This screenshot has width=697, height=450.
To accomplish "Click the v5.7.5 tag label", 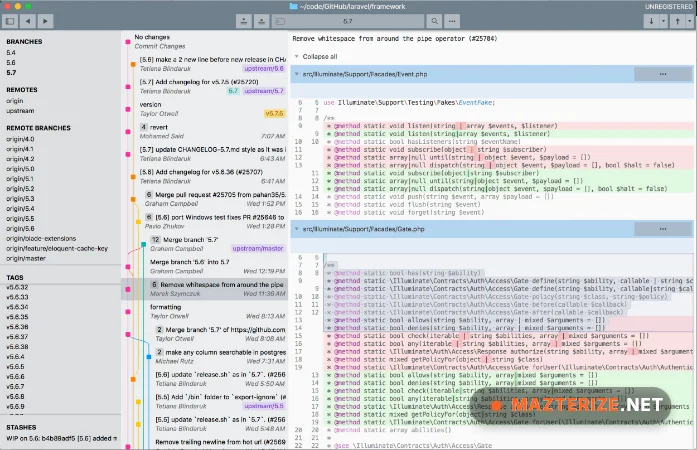I will [274, 113].
